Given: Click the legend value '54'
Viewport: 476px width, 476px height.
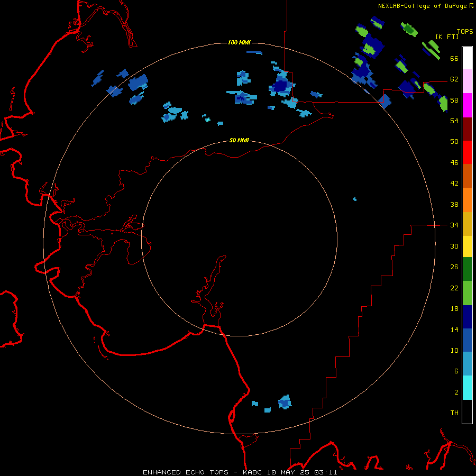Looking at the screenshot, I should pos(454,121).
